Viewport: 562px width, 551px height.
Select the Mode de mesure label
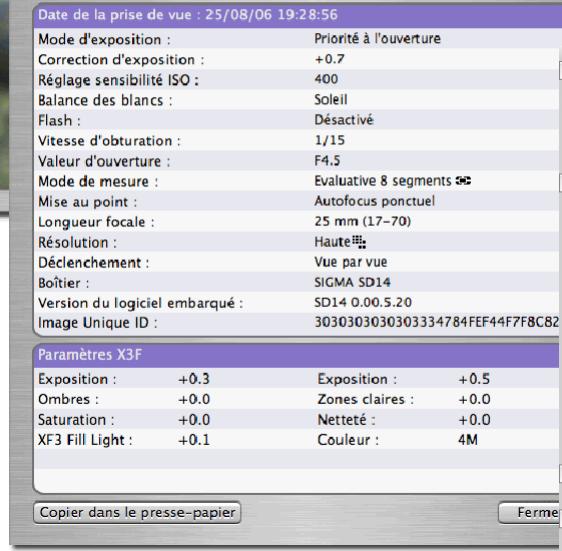coord(98,182)
